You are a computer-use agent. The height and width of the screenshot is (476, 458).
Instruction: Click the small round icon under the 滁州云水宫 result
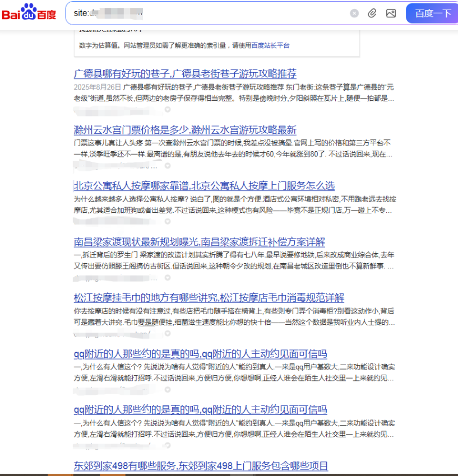coord(167,166)
